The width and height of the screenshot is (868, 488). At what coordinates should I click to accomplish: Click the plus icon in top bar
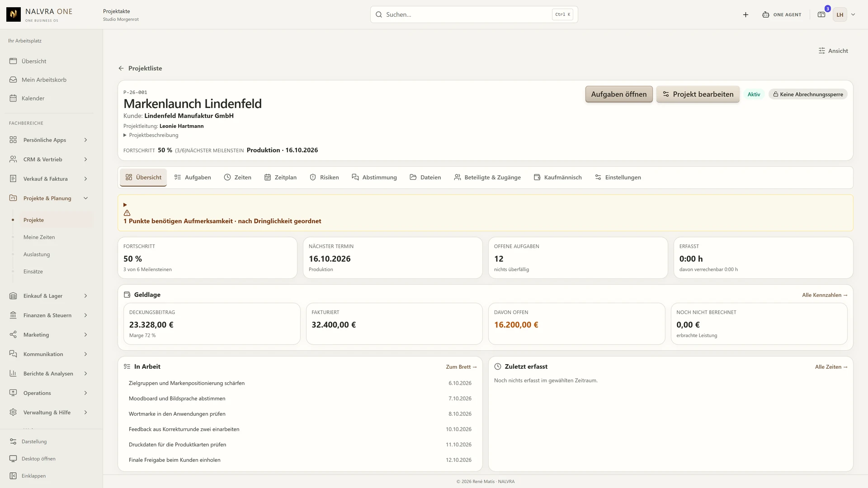click(745, 14)
